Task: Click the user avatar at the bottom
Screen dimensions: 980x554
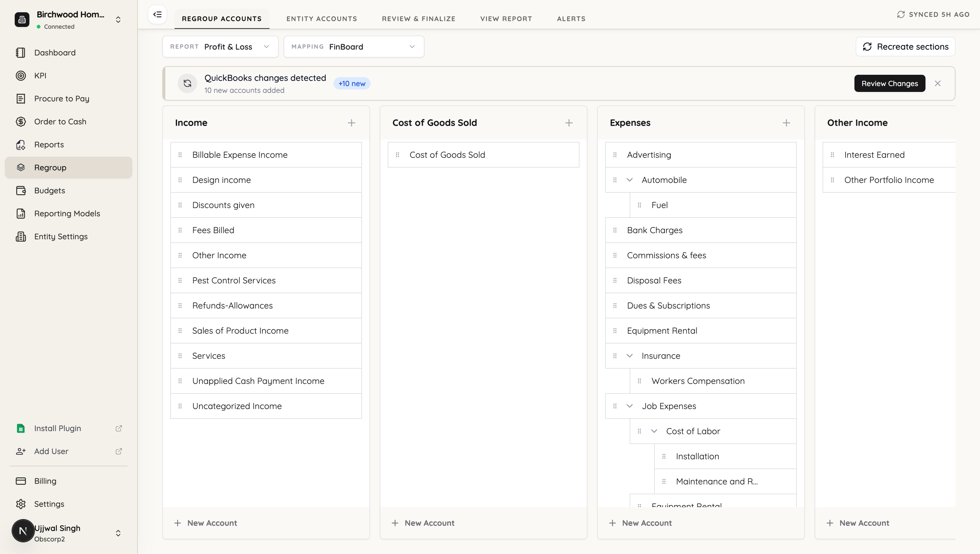Action: coord(23,531)
